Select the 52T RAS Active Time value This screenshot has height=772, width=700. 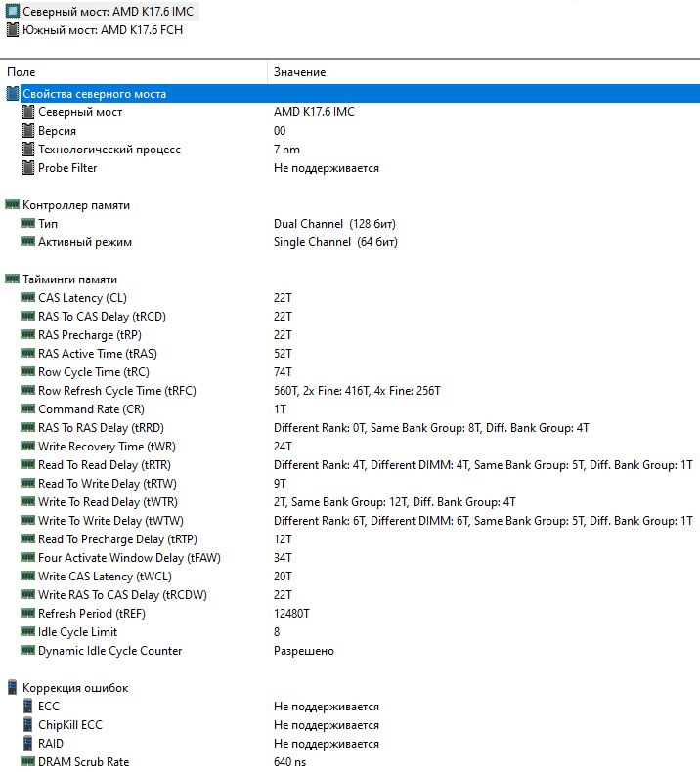(283, 354)
